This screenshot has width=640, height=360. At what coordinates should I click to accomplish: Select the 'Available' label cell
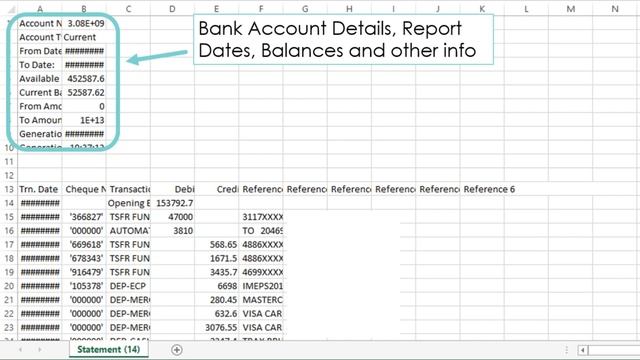[x=40, y=79]
